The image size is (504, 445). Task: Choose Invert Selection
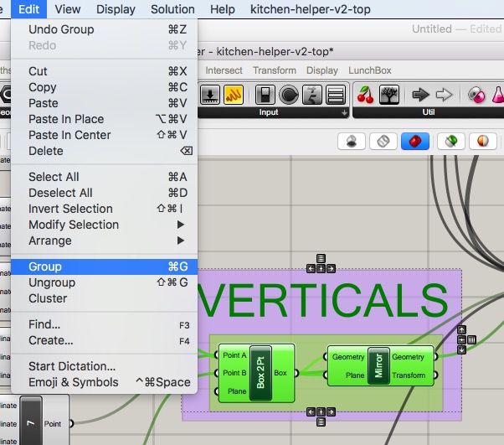(104, 209)
